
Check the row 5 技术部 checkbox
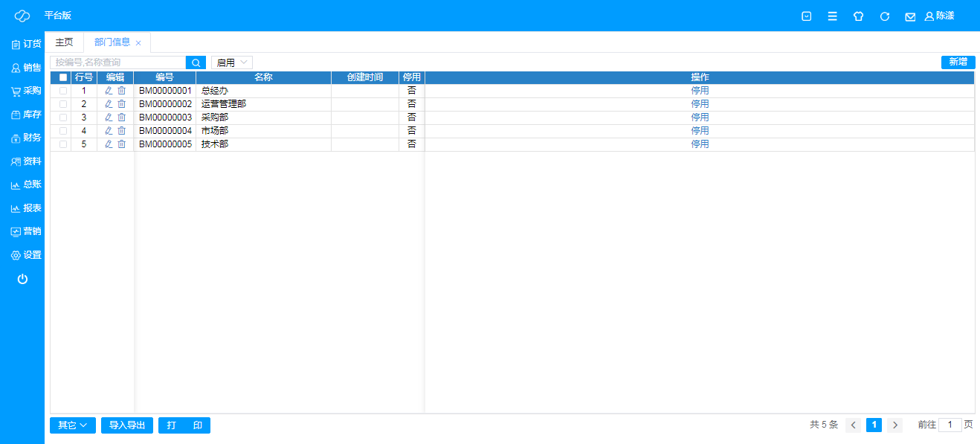click(63, 144)
